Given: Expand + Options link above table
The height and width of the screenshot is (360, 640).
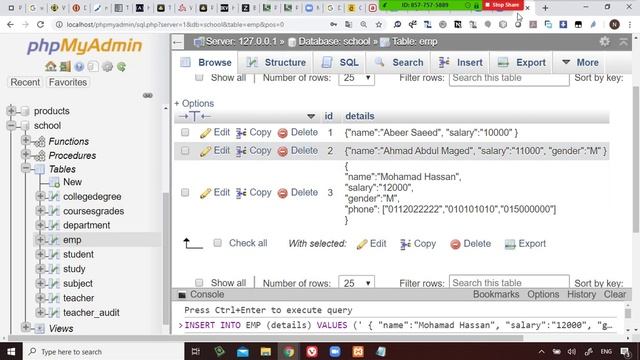Looking at the screenshot, I should coord(194,103).
